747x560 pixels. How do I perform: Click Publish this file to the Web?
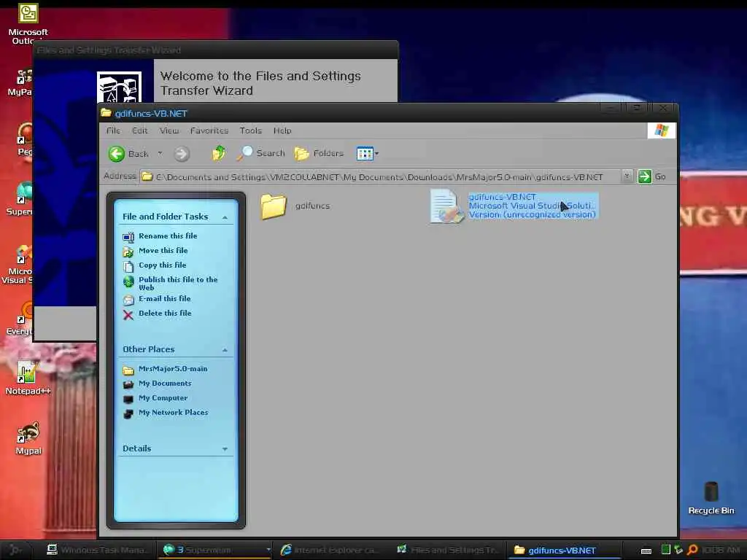178,284
